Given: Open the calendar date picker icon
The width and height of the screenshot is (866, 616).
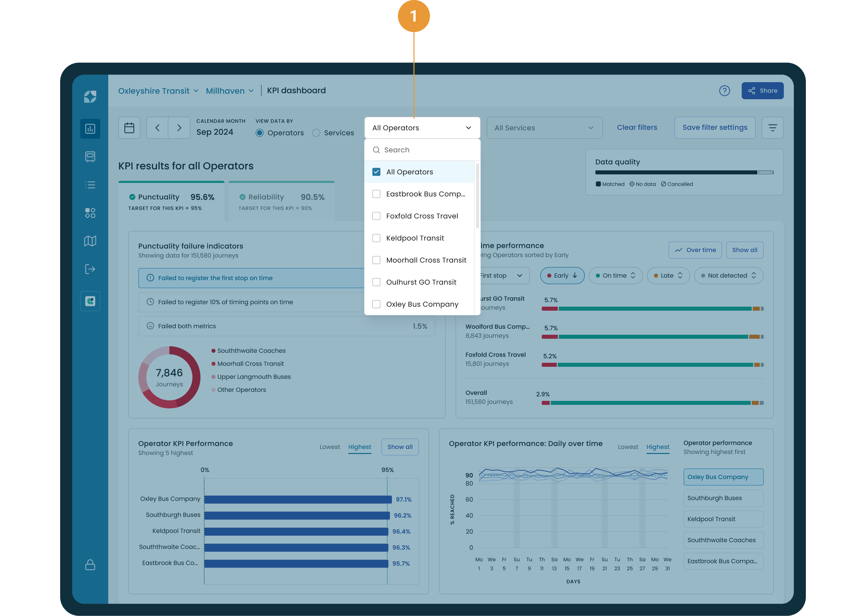Looking at the screenshot, I should [129, 128].
